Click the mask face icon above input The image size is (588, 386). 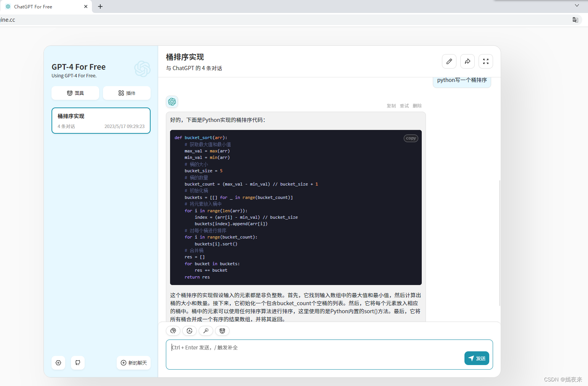(x=222, y=331)
